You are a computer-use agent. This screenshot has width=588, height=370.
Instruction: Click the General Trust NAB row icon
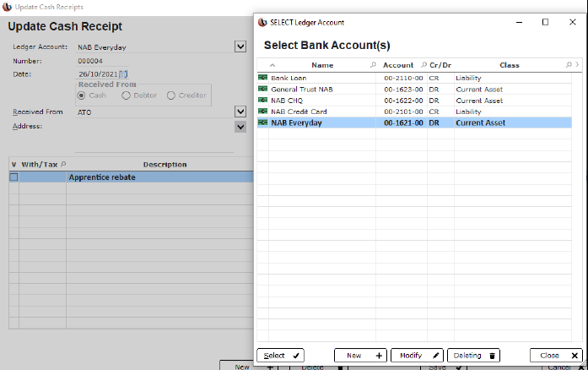click(x=262, y=89)
